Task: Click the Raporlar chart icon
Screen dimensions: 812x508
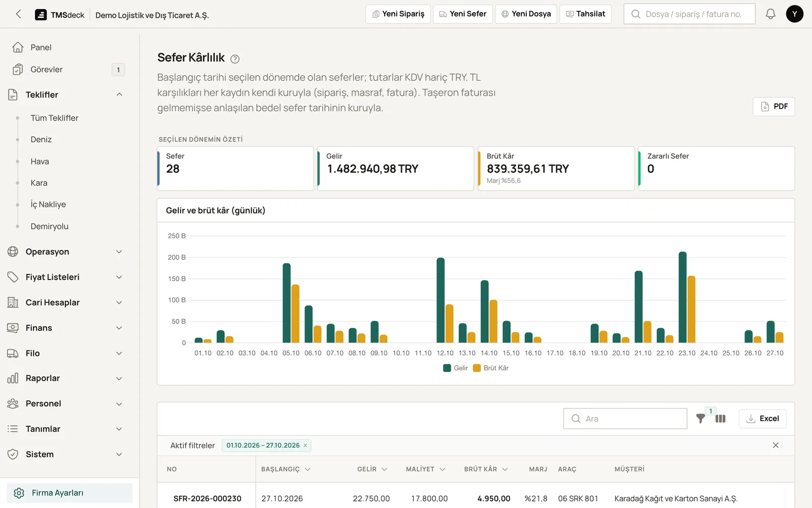Action: click(x=13, y=378)
